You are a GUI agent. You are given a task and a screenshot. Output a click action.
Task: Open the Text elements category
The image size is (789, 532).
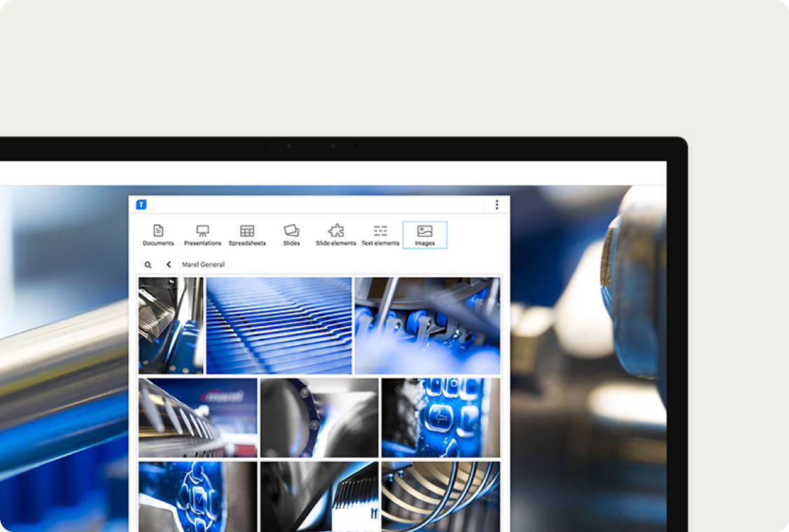pyautogui.click(x=380, y=235)
